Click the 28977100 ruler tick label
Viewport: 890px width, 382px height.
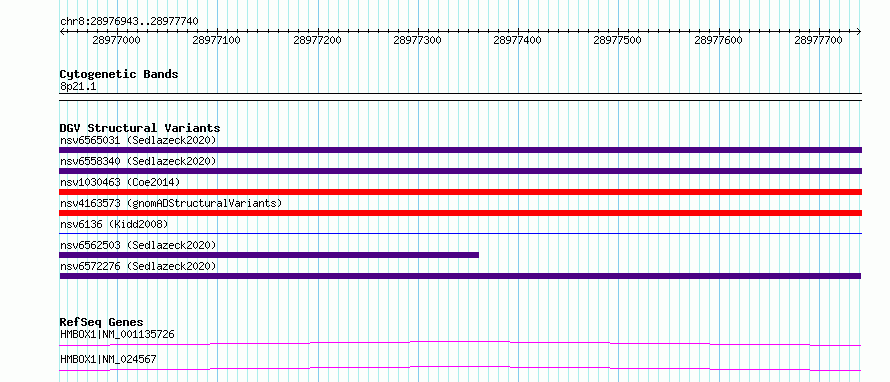[216, 40]
